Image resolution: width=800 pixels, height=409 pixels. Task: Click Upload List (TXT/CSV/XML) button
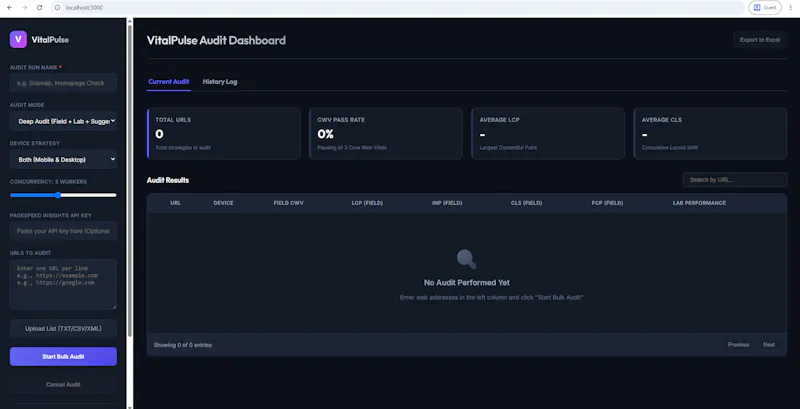coord(63,328)
